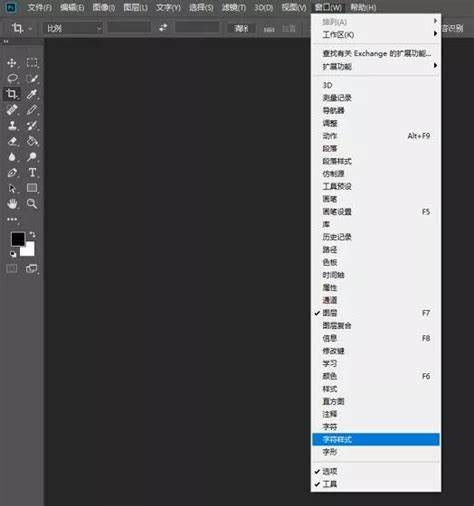Choose 画笔设置 F5 menu entry

(375, 211)
